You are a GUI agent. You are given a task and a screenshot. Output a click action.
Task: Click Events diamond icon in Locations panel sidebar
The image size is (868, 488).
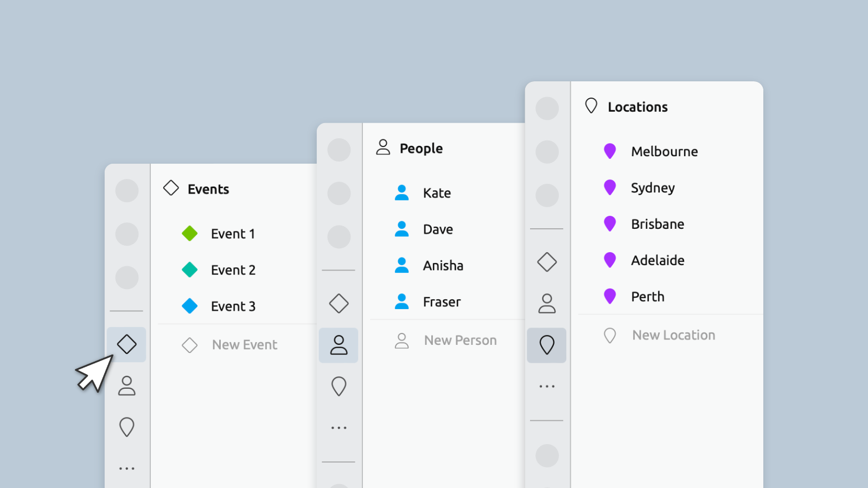(547, 262)
